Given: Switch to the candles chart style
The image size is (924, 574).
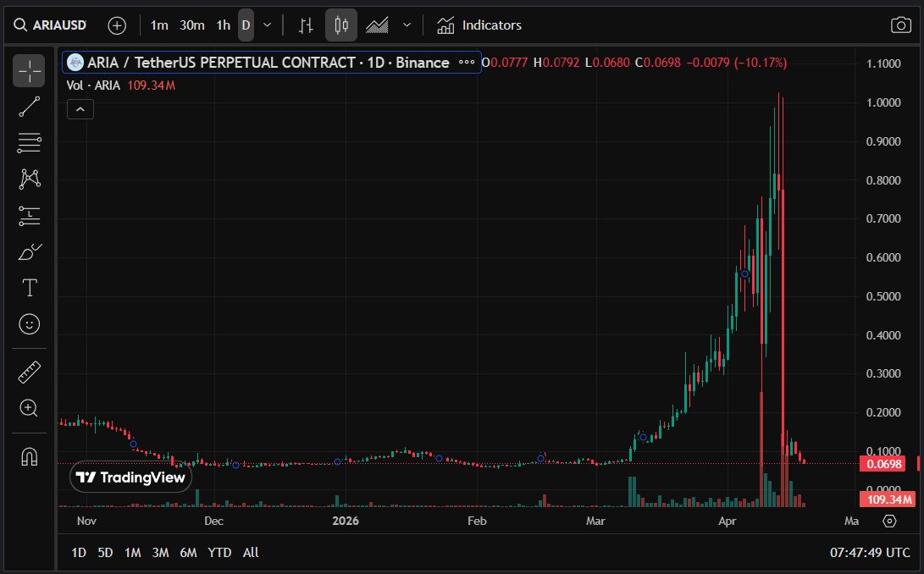Looking at the screenshot, I should click(x=341, y=25).
